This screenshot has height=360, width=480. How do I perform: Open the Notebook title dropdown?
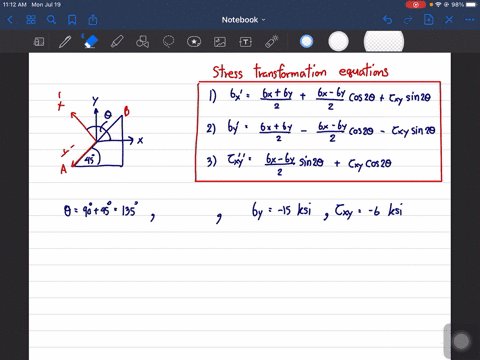tap(243, 20)
